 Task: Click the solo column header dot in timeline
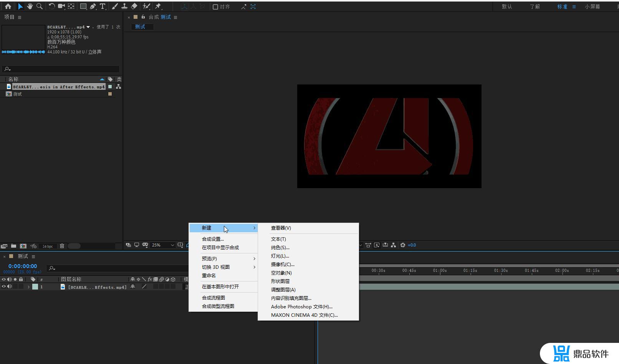pos(15,279)
